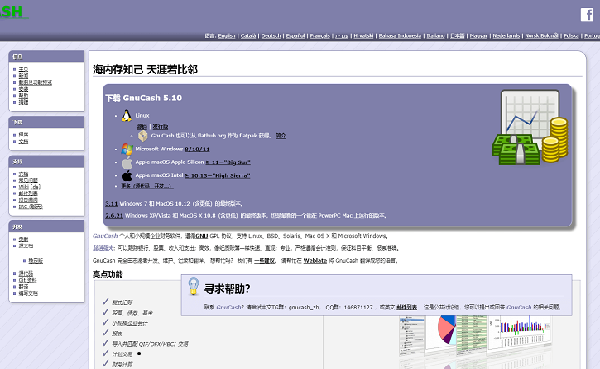
Task: Open the Flatpak link after flathub.org text
Action: tap(281, 136)
